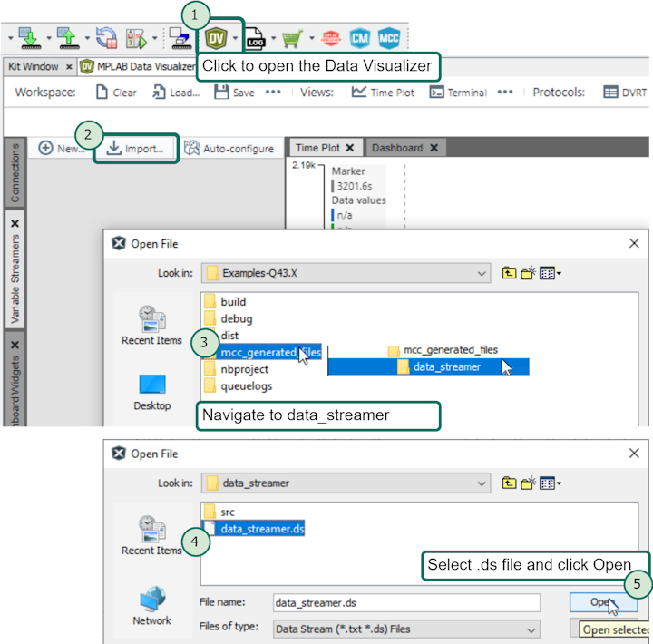Select the highlighted data_streamer folder
653x644 pixels.
click(428, 366)
